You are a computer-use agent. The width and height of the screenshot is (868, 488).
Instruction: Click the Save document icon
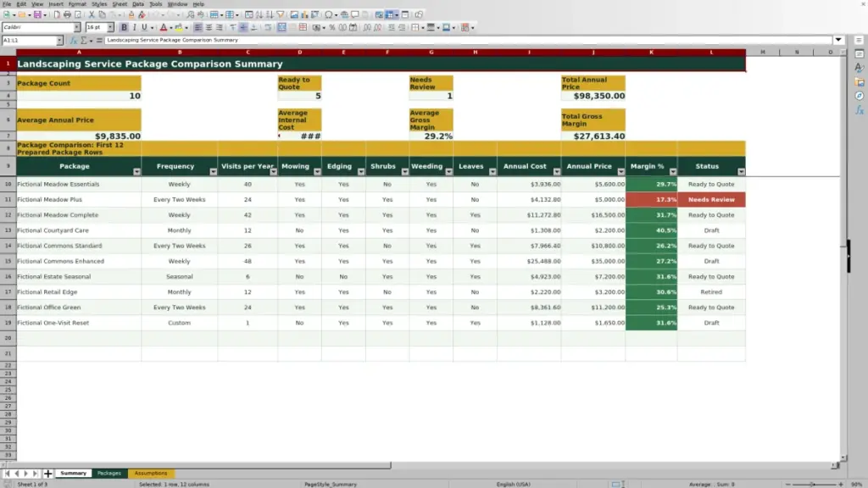tap(37, 15)
